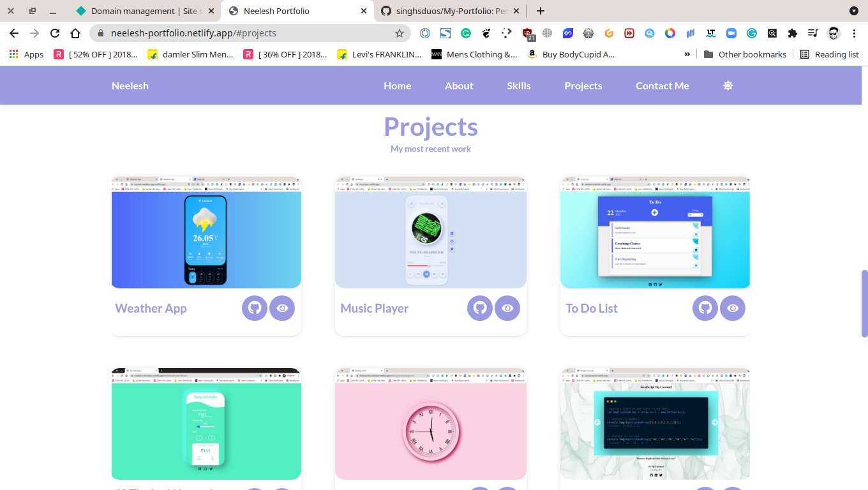This screenshot has width=868, height=490.
Task: Open the To Do List screenshot thumbnail
Action: [x=655, y=233]
